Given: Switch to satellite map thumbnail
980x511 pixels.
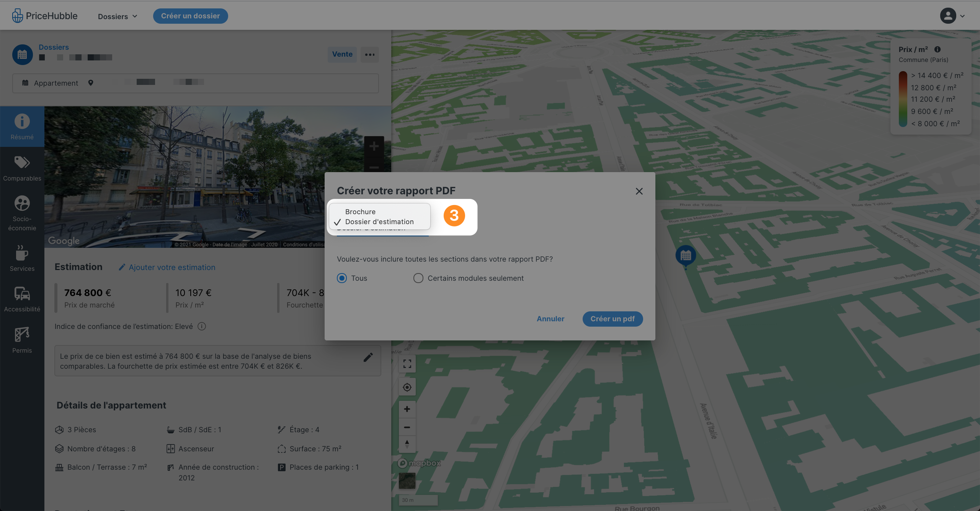Looking at the screenshot, I should [407, 481].
